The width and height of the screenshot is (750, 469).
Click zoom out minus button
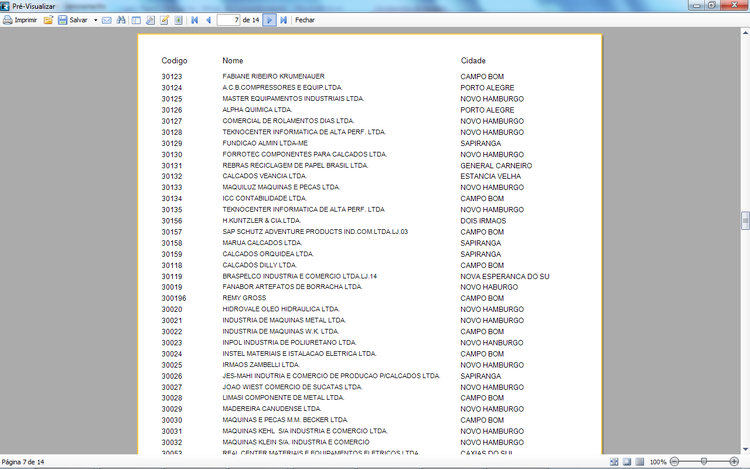click(674, 462)
